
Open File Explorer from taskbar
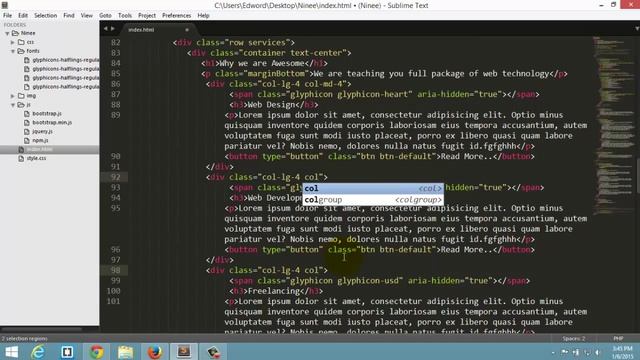126,352
